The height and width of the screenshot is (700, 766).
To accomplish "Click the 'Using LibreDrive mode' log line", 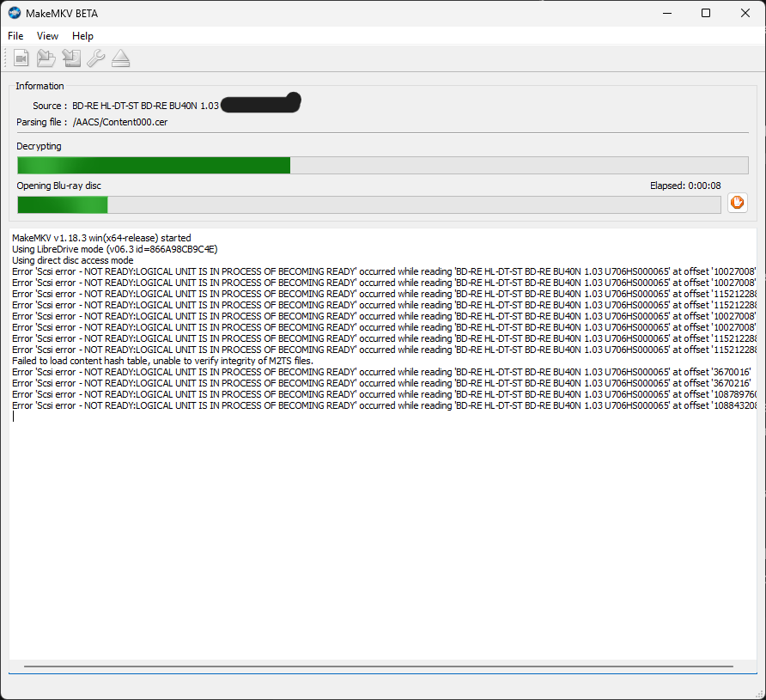I will [114, 249].
